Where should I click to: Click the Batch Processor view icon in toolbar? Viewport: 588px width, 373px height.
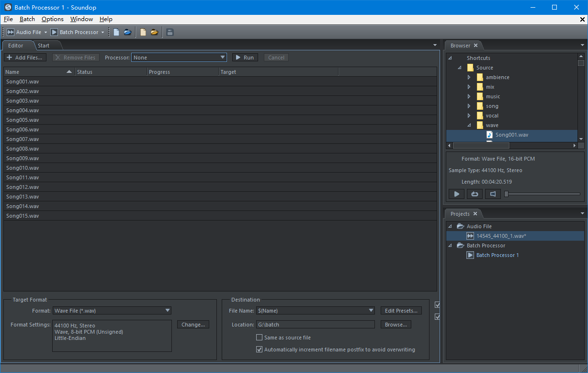coord(54,32)
